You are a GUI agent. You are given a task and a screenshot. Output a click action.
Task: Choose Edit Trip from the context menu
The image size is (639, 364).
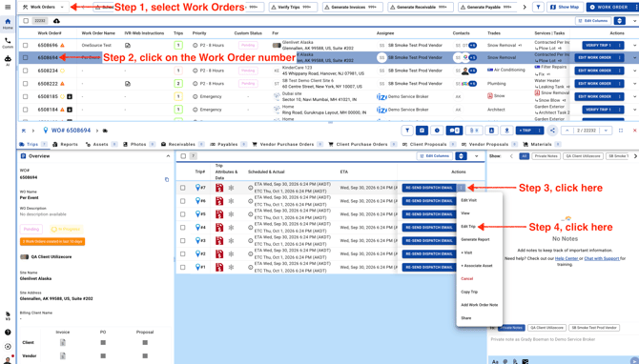pyautogui.click(x=468, y=227)
